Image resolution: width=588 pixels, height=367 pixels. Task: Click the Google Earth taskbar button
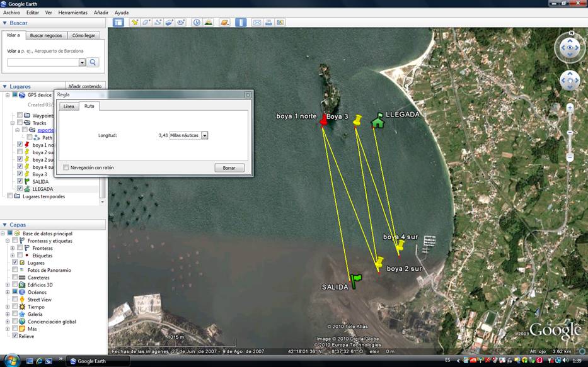coord(98,361)
